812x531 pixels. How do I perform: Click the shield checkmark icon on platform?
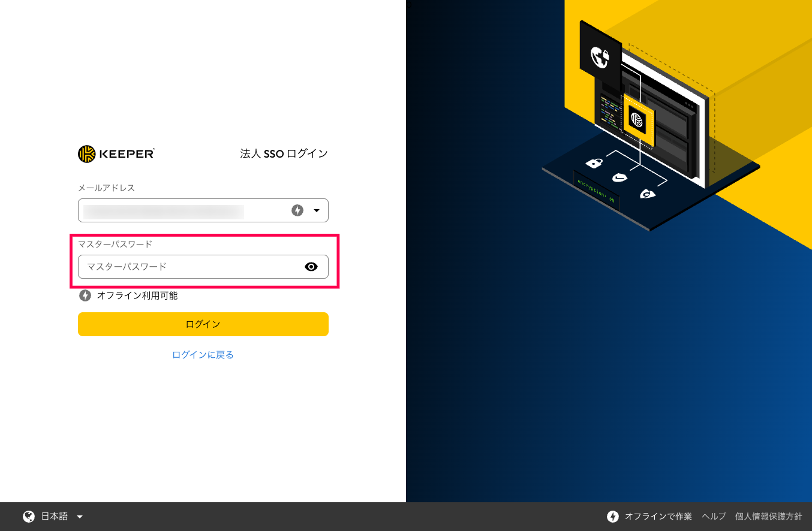(619, 177)
